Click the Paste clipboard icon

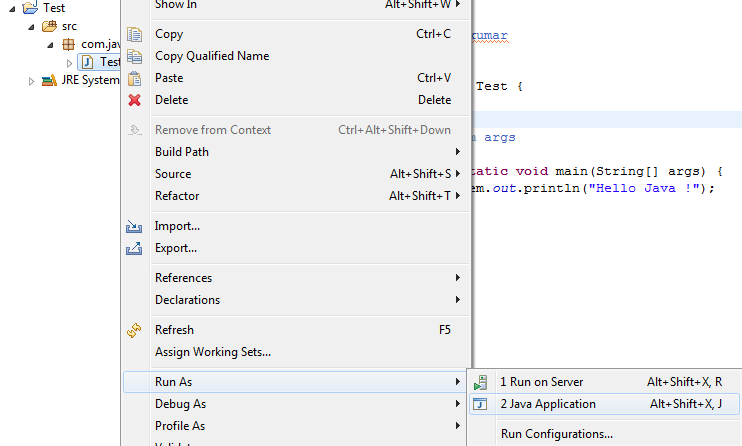[x=134, y=78]
